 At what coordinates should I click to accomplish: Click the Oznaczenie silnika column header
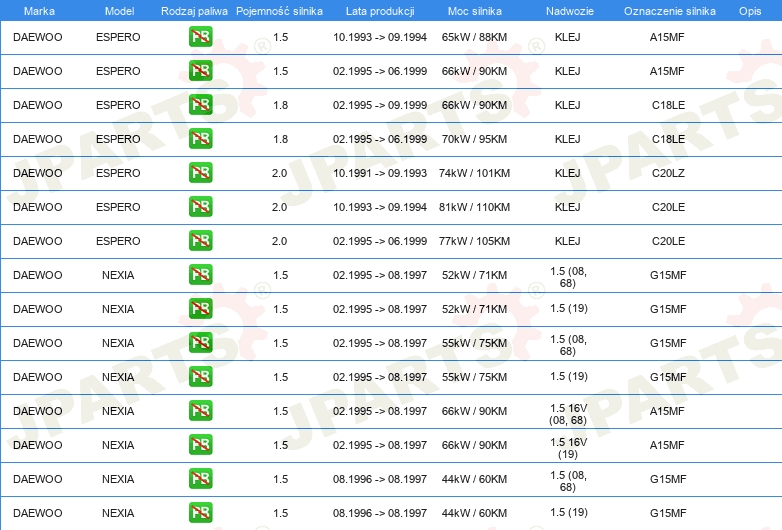669,10
